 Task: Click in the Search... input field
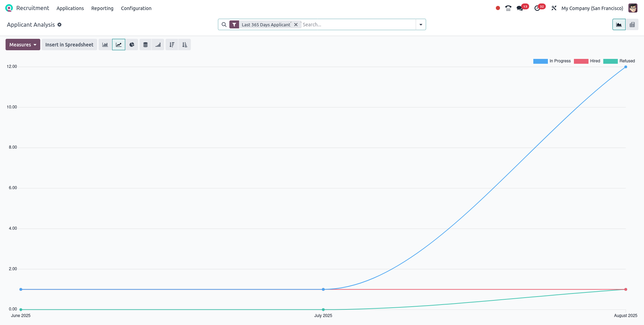(x=358, y=25)
